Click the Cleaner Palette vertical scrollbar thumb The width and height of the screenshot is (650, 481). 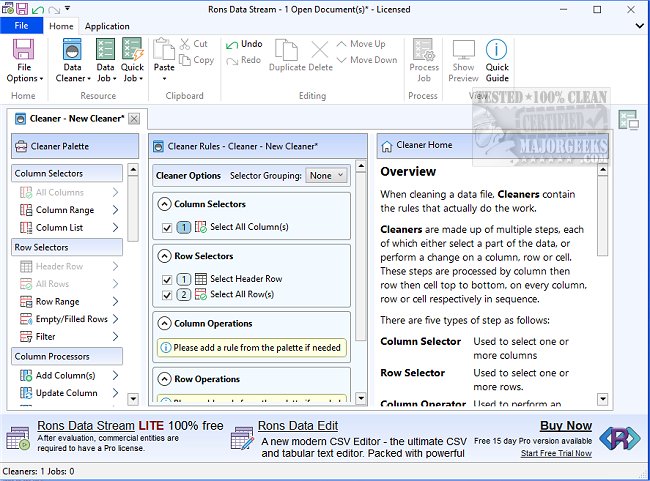(133, 209)
